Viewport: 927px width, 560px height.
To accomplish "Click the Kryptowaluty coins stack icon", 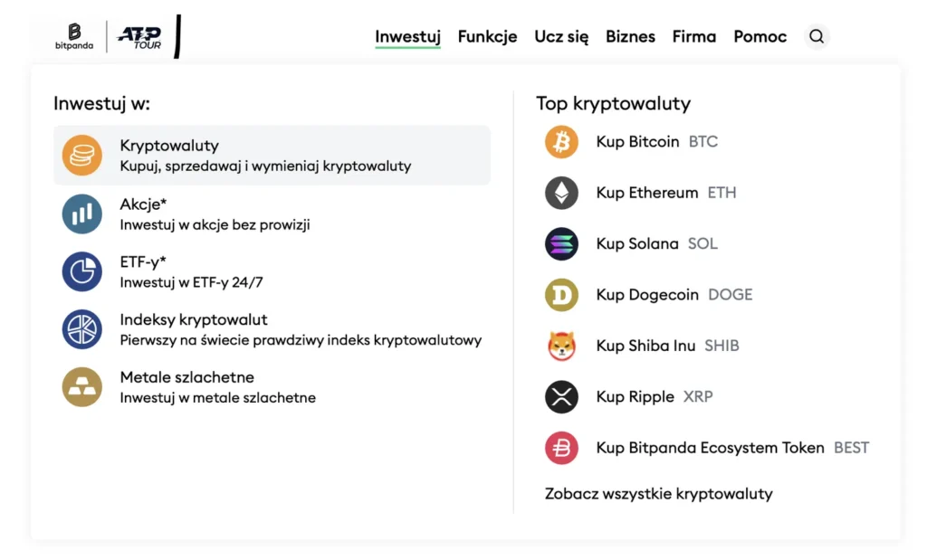I will [x=81, y=155].
